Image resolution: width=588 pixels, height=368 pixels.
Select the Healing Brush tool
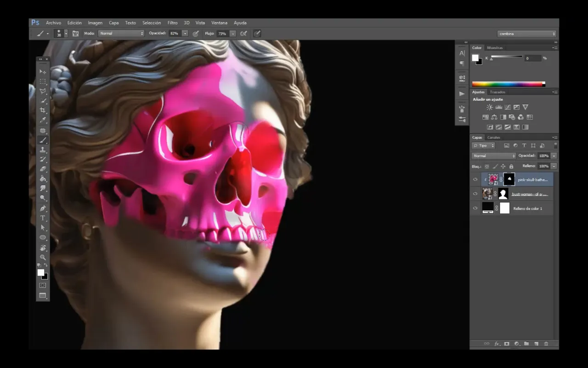[x=43, y=131]
